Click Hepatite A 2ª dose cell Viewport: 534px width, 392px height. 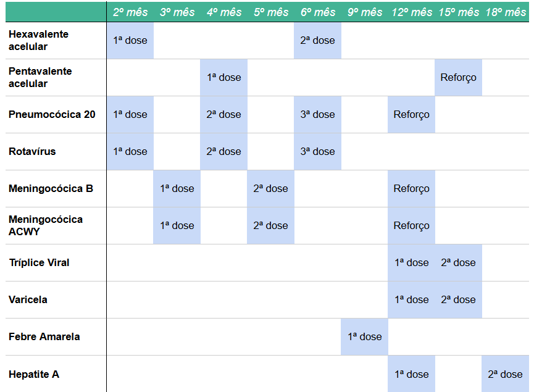(x=505, y=374)
